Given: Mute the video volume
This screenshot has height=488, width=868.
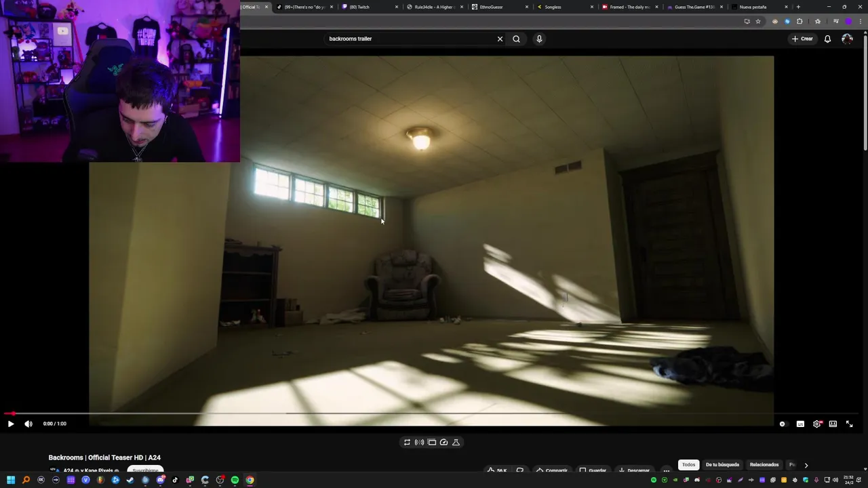Looking at the screenshot, I should (x=28, y=424).
